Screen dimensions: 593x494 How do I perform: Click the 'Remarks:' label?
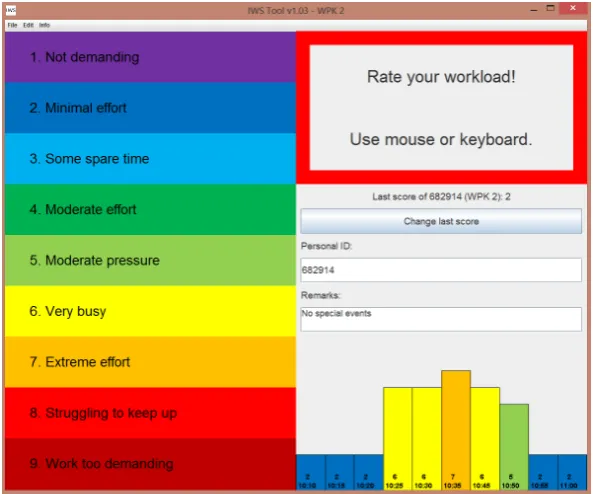click(320, 295)
